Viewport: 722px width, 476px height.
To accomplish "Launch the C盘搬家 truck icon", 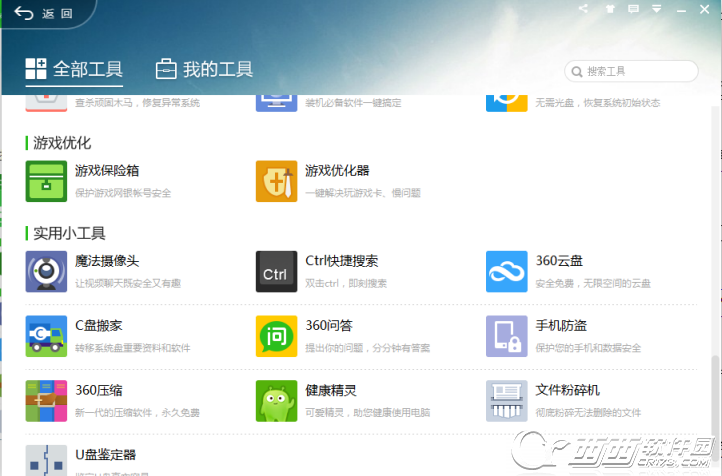I will 46,336.
